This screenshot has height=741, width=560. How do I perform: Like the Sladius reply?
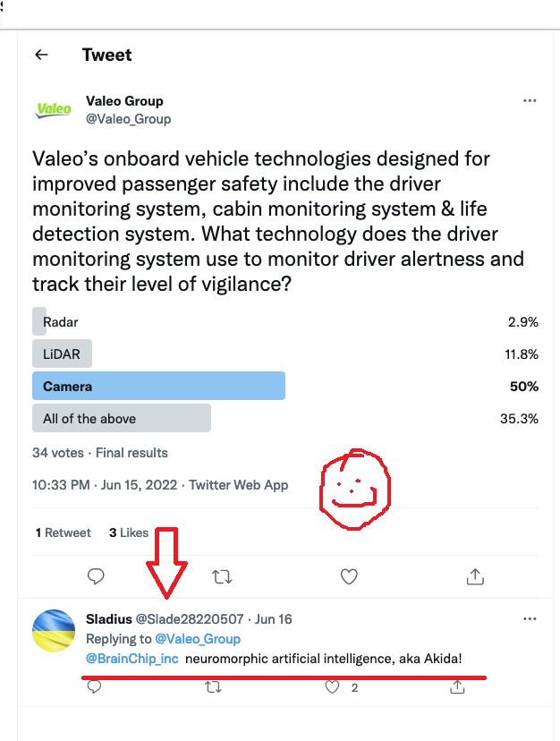click(x=333, y=687)
